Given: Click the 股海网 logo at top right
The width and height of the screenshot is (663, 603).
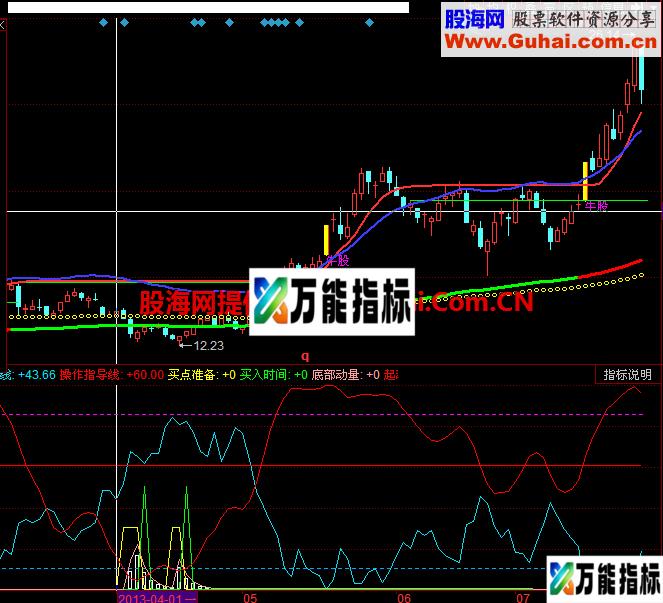Looking at the screenshot, I should (474, 17).
